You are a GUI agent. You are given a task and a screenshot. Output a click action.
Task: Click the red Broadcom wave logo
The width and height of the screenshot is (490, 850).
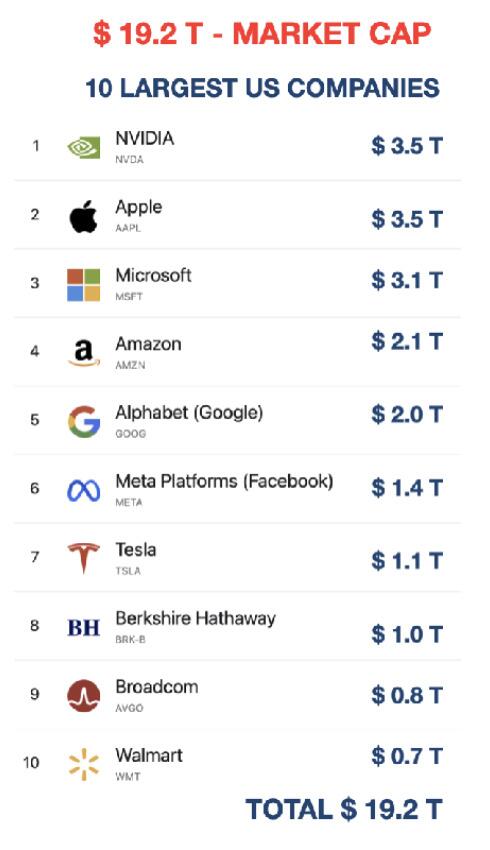[83, 696]
